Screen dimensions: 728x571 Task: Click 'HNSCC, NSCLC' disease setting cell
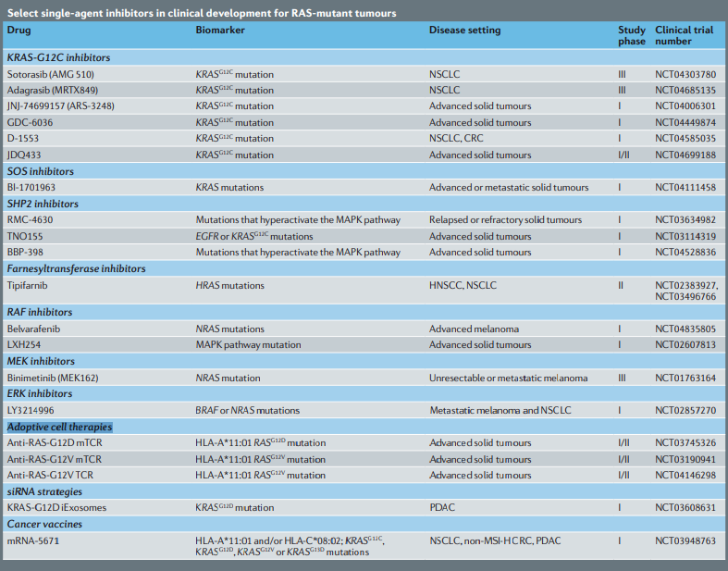463,285
